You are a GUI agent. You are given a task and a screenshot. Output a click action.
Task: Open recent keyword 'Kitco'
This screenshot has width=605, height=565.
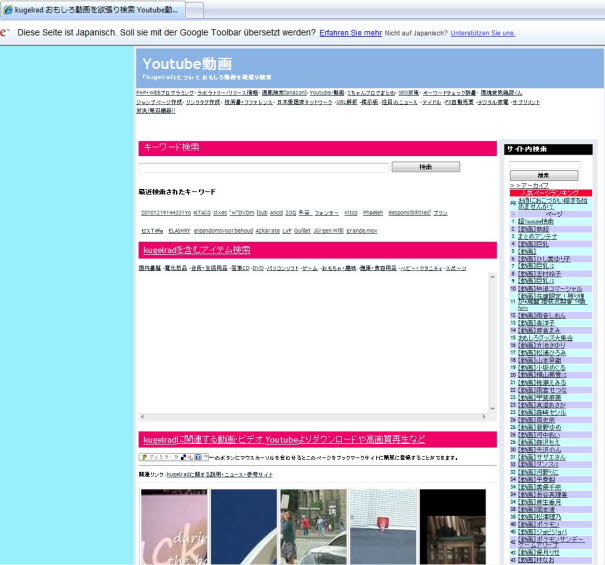coord(351,213)
